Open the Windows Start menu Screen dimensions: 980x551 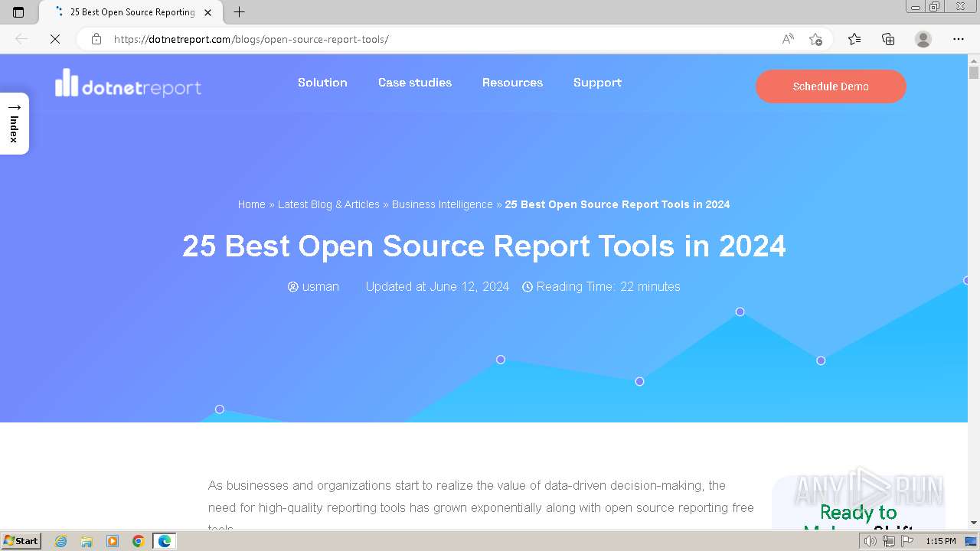tap(21, 540)
